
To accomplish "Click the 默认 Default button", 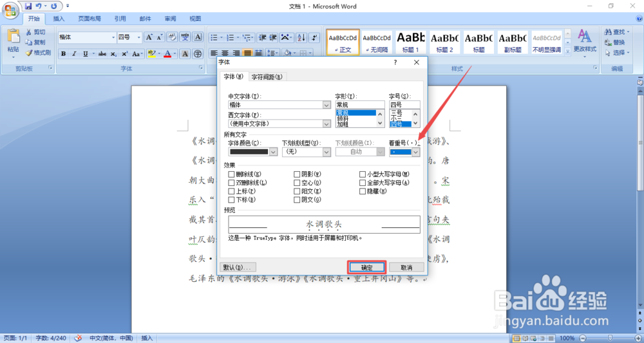I will [238, 268].
